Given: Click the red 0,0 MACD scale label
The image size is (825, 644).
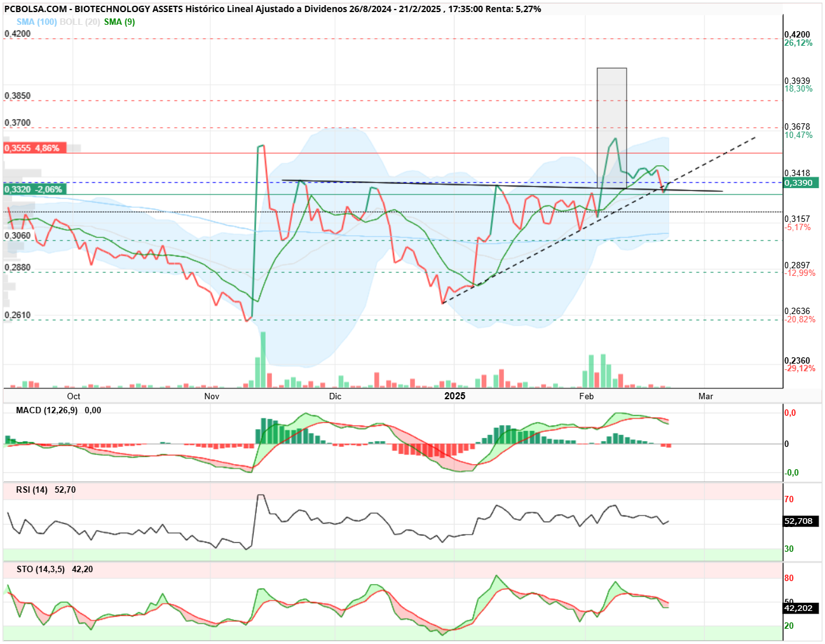Looking at the screenshot, I should coord(790,413).
